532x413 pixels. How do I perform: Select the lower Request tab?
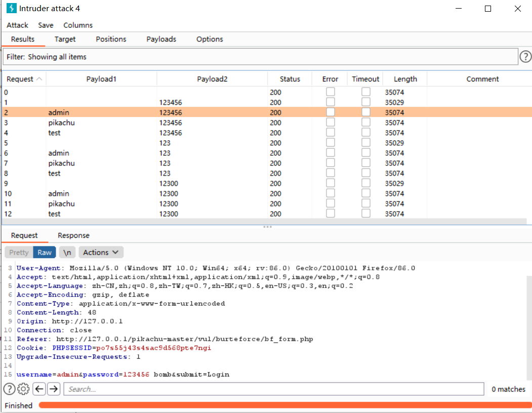point(24,235)
